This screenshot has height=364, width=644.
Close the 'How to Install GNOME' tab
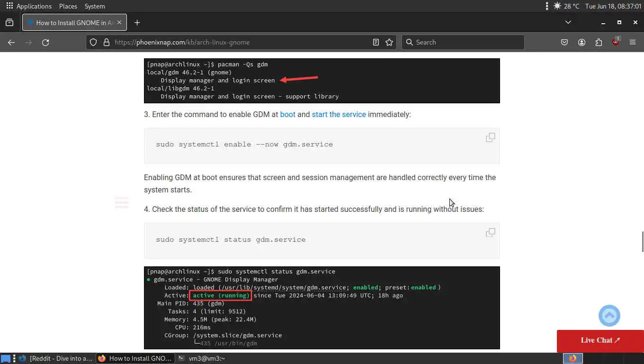(x=119, y=22)
